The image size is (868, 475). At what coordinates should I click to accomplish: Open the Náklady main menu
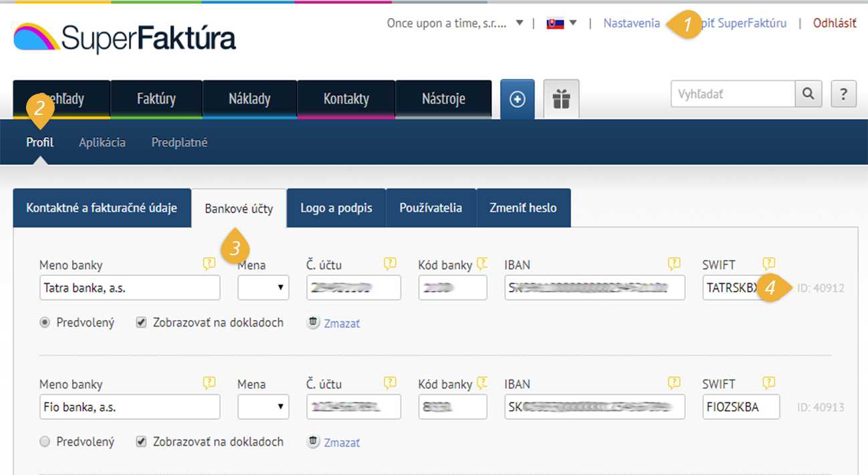point(250,100)
